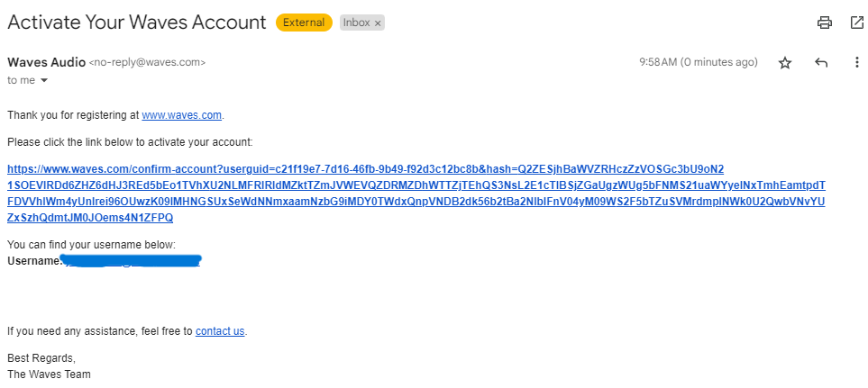Image resolution: width=868 pixels, height=388 pixels.
Task: Click the redacted username value
Action: (x=132, y=261)
